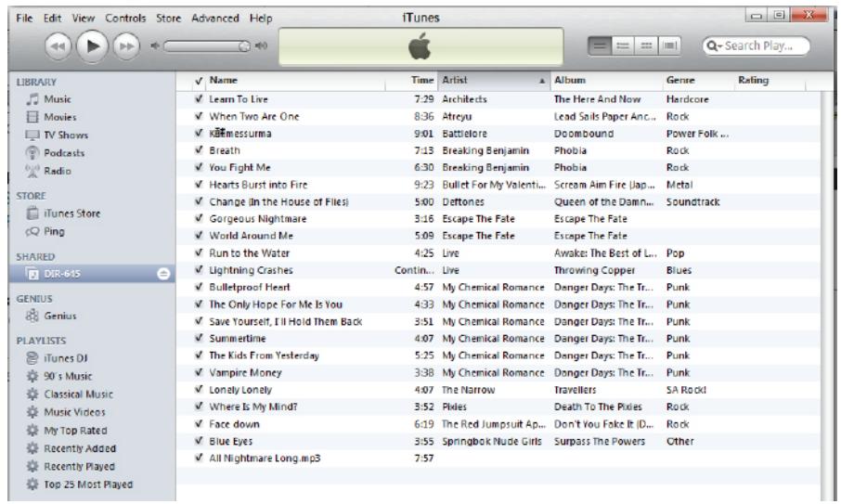Switch to album list view icon
This screenshot has width=841, height=504.
coord(623,45)
